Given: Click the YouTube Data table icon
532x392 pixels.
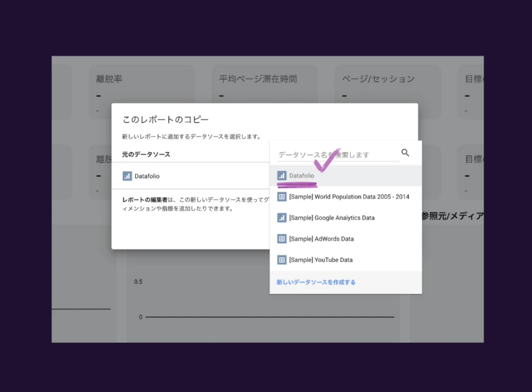Looking at the screenshot, I should pyautogui.click(x=282, y=260).
